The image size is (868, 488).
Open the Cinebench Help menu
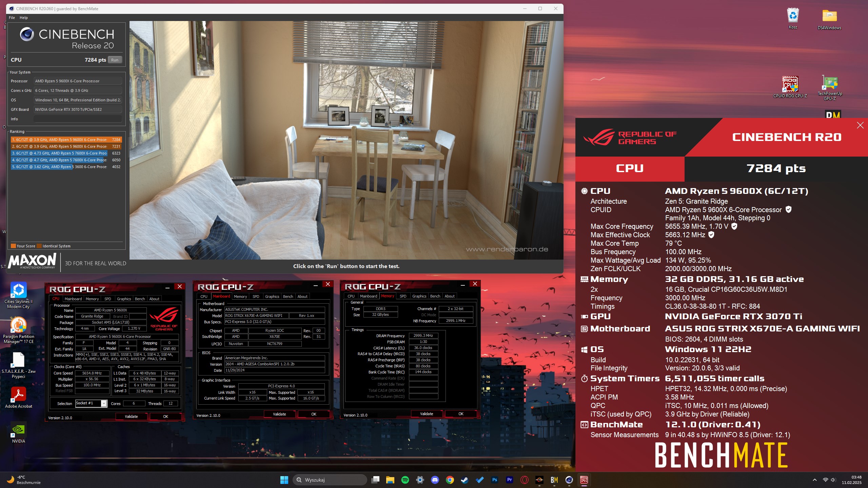pos(23,18)
